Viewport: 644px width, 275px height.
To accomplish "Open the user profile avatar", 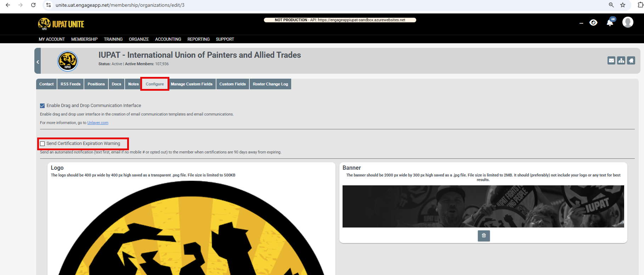I will 628,22.
